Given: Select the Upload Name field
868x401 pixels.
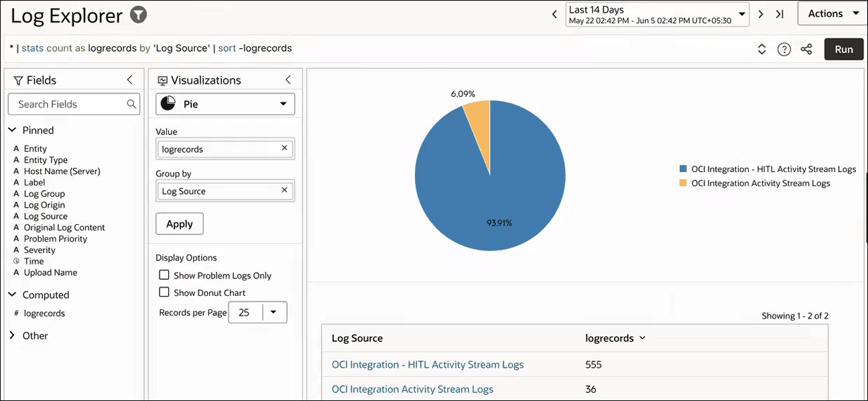Looking at the screenshot, I should tap(50, 272).
